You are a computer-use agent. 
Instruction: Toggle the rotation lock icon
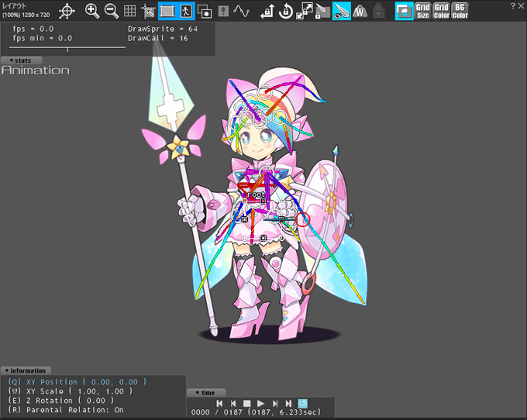point(286,11)
